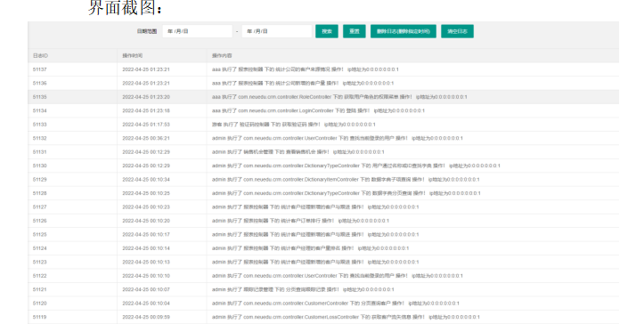Click timestamp 2022-04-25 00:36:21
644x324 pixels.
(146, 138)
